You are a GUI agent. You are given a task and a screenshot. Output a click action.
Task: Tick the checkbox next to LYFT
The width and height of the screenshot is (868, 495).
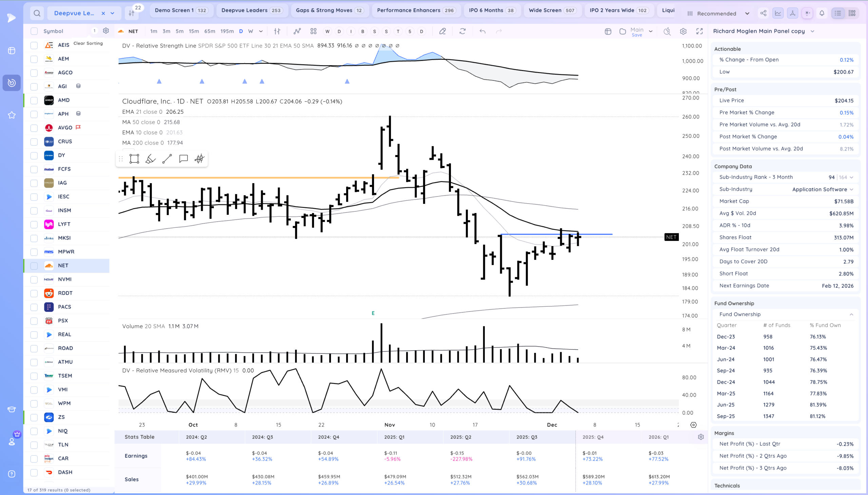[x=34, y=224]
